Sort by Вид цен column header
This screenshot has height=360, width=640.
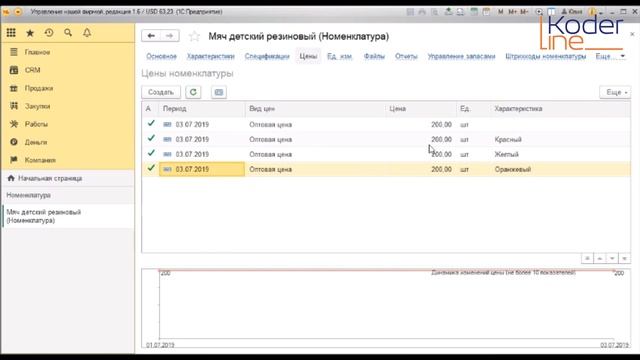tap(315, 109)
